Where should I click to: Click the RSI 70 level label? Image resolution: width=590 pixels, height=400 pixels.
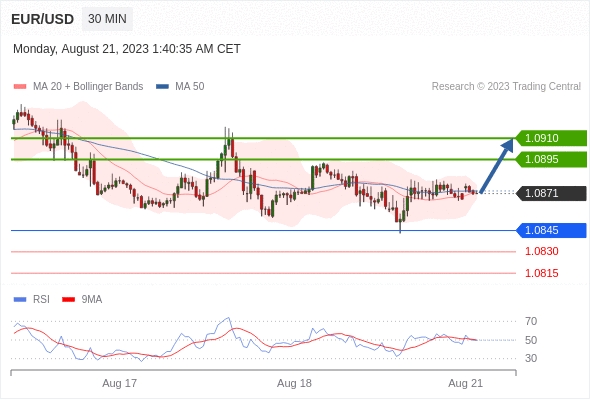[x=531, y=321]
